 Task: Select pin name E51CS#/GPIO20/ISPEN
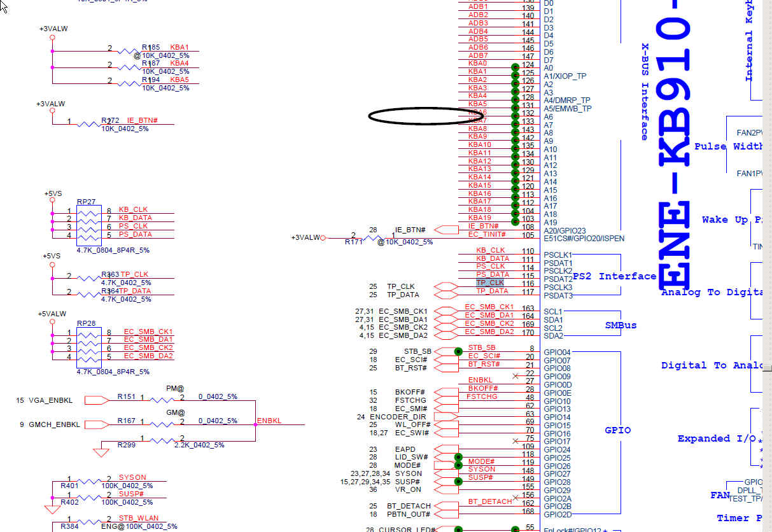coord(584,239)
